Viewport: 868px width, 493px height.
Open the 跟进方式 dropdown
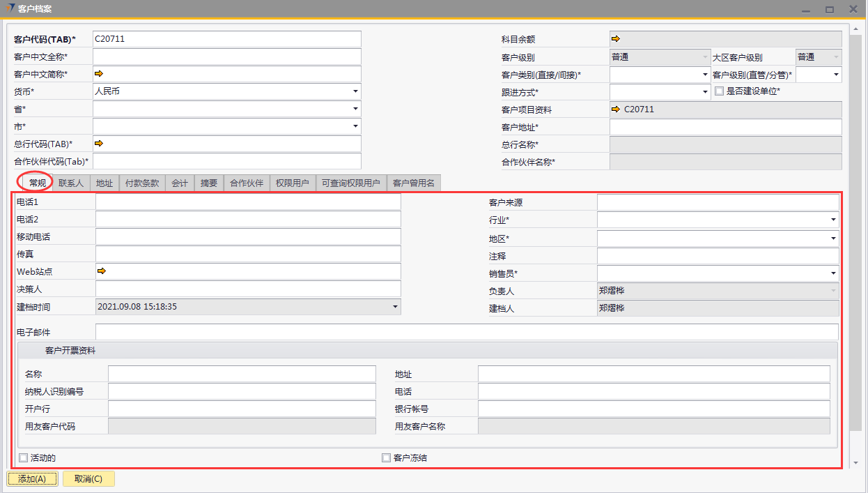click(x=705, y=92)
